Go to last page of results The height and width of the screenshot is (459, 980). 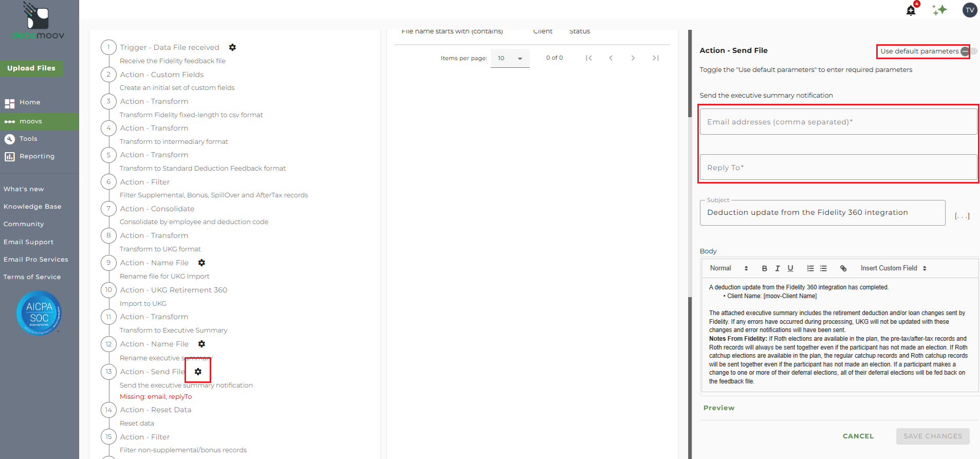pos(655,58)
